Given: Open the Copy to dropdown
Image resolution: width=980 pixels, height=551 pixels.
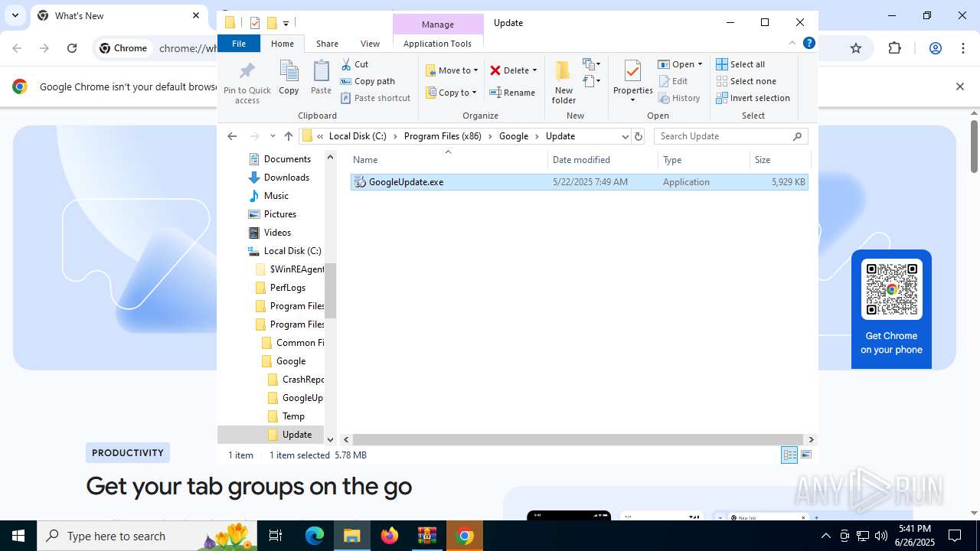Looking at the screenshot, I should 451,93.
